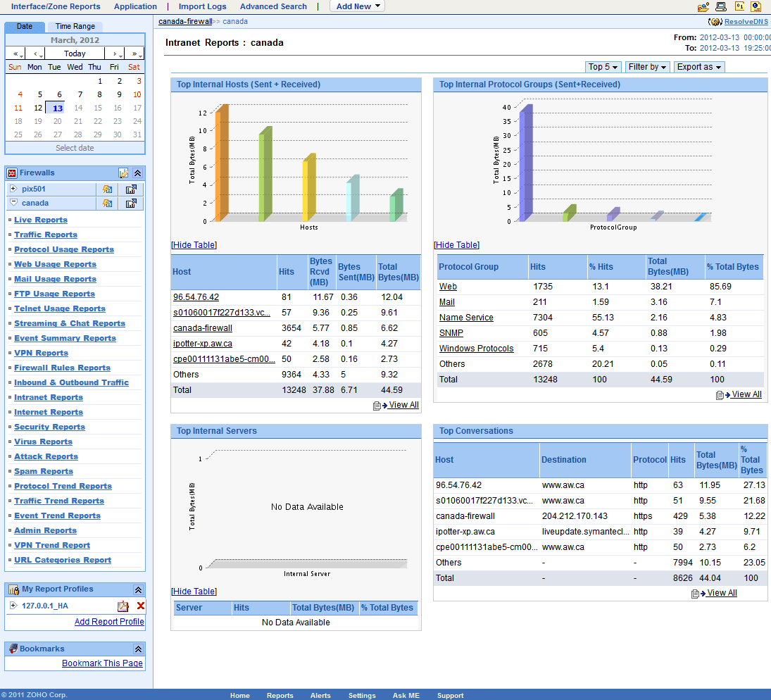Click the red Firewalls panel icon
The image size is (771, 700).
[x=12, y=173]
